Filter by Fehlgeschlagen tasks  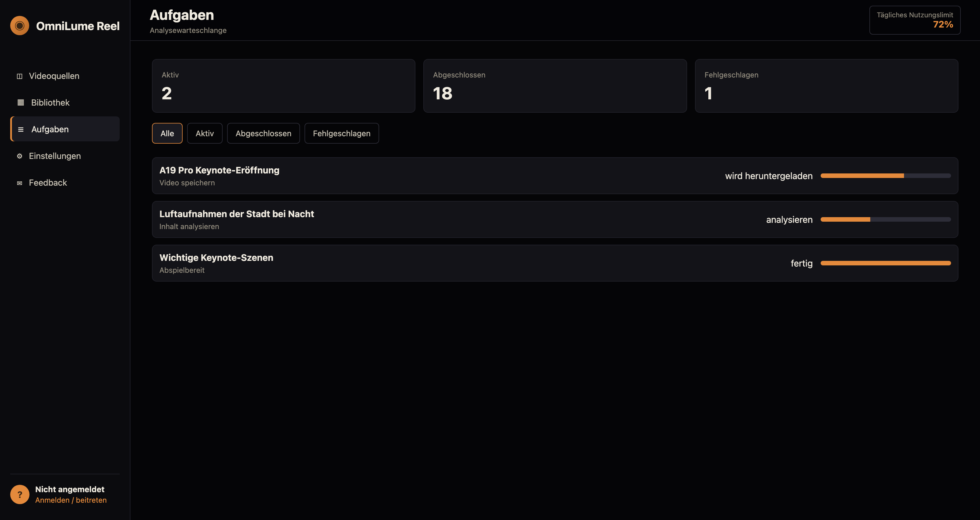pyautogui.click(x=342, y=133)
